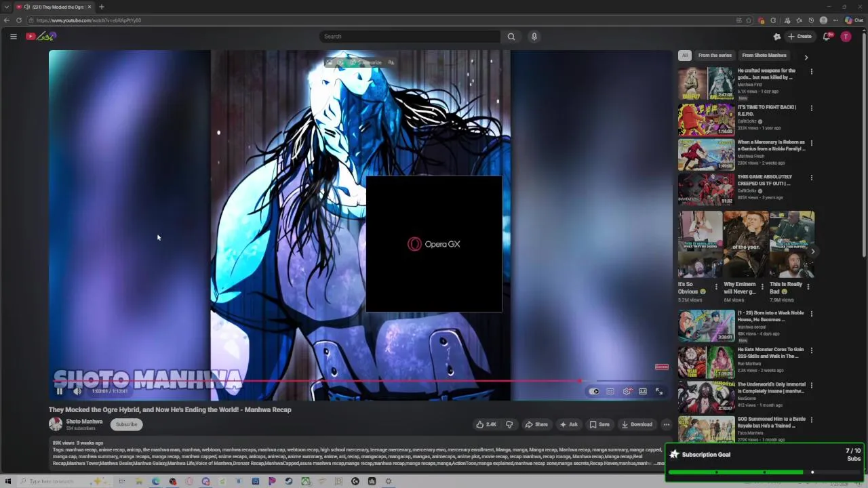Go back in the browser
The height and width of the screenshot is (488, 868).
point(7,20)
